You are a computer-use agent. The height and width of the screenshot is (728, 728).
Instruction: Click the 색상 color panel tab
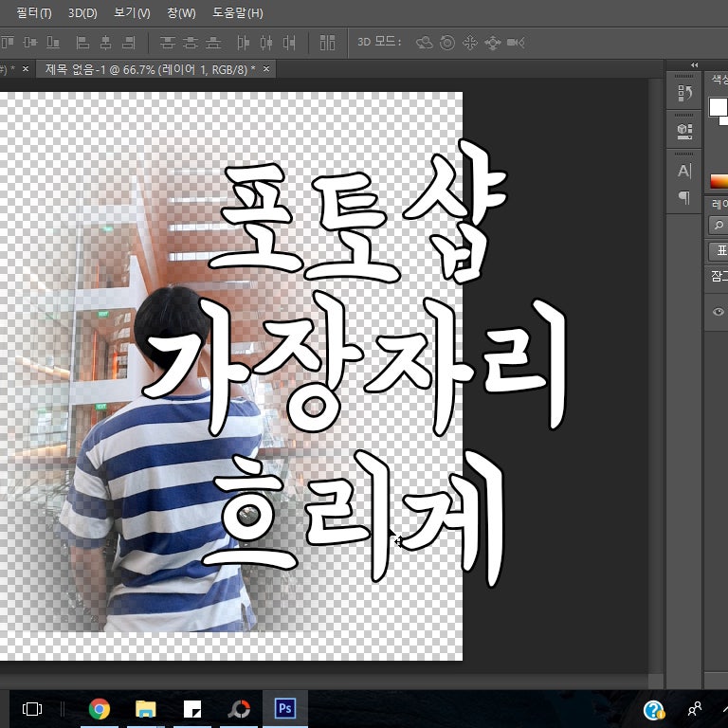tap(719, 79)
